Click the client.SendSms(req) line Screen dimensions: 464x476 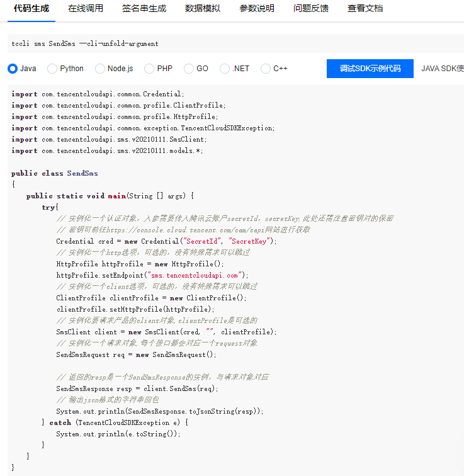137,388
